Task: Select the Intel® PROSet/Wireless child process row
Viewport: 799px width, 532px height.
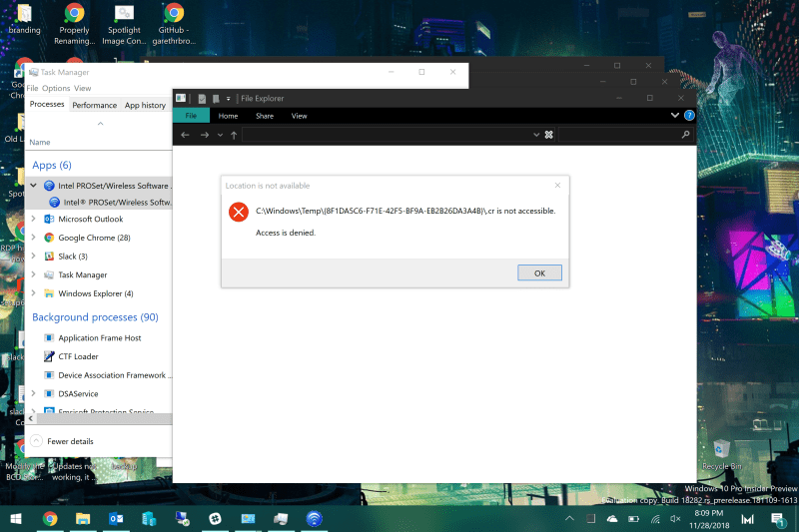Action: (99, 202)
